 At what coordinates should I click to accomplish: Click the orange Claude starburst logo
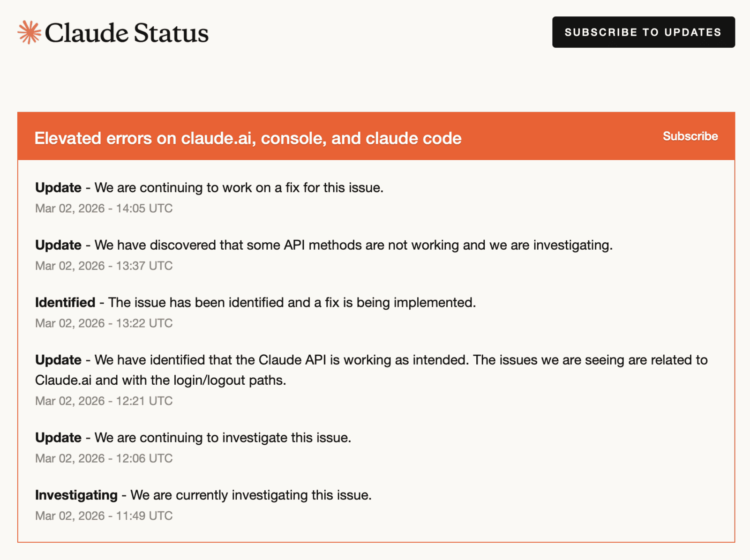tap(29, 32)
